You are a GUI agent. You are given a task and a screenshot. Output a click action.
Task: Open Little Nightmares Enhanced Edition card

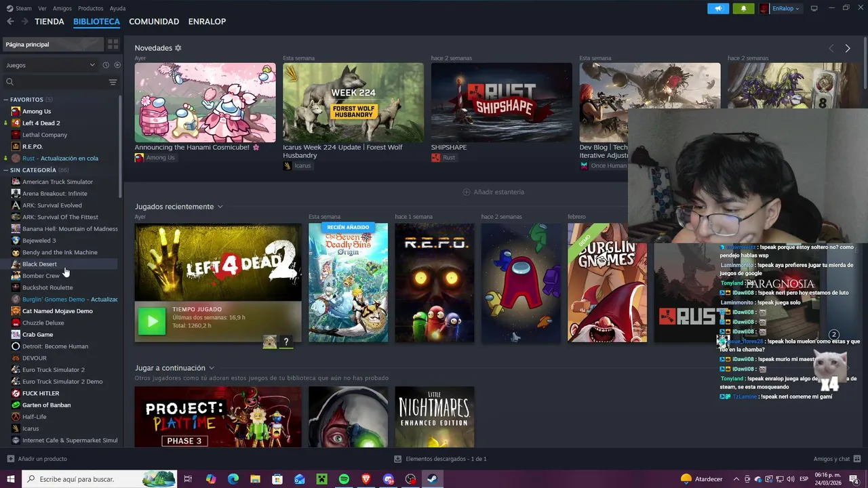(x=435, y=417)
